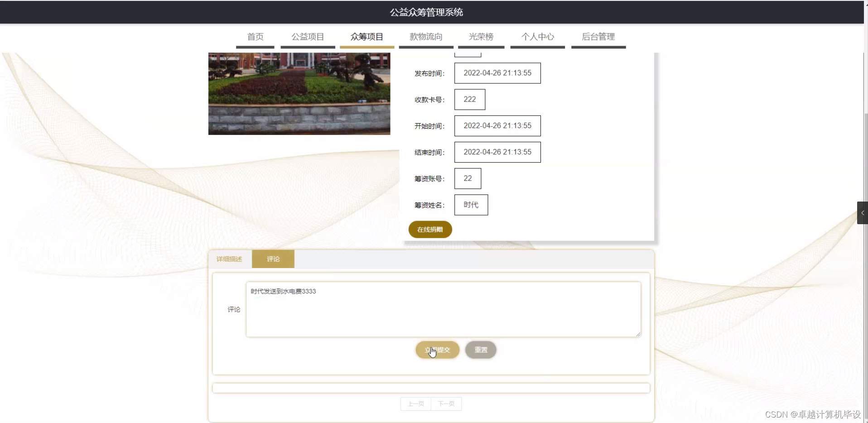Switch to the 详细描述 tab
Screen dimensions: 868x423
click(x=229, y=259)
